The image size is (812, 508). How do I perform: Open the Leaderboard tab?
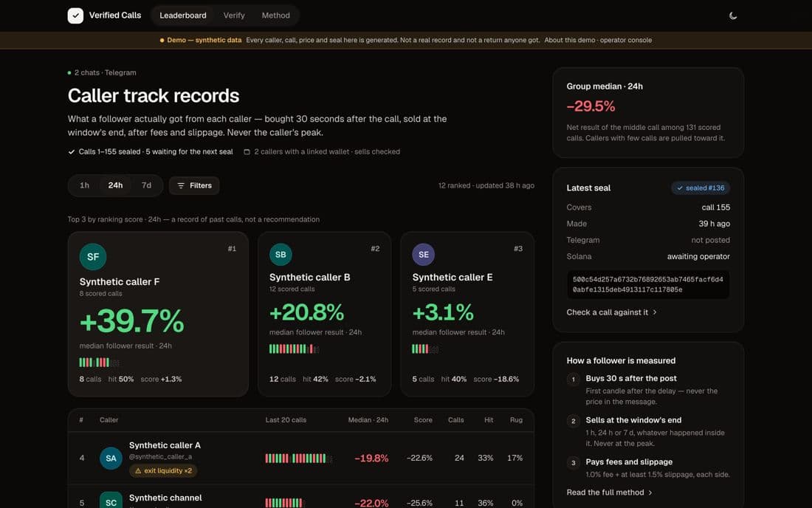183,16
